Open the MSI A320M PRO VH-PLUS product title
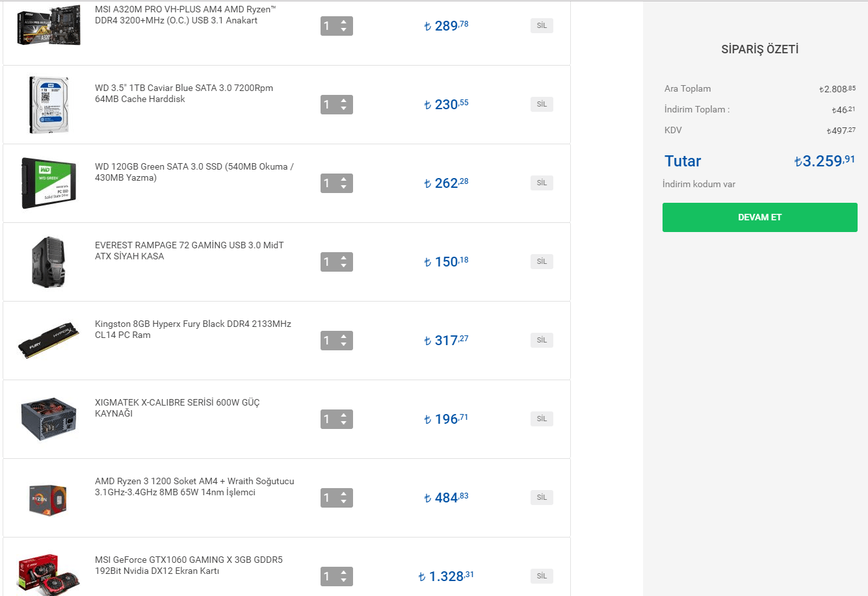 point(185,15)
